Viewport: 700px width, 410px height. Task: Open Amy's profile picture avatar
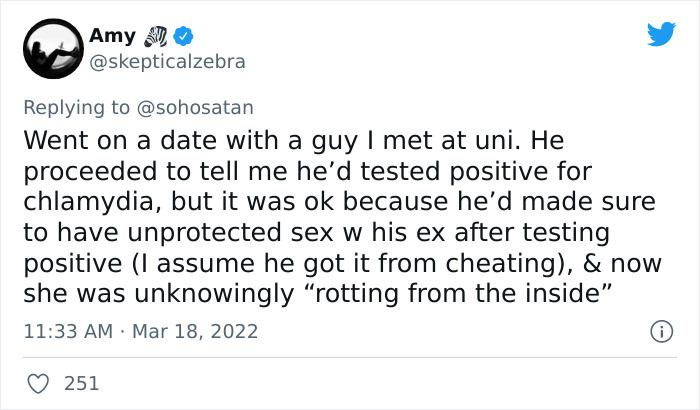[x=54, y=49]
